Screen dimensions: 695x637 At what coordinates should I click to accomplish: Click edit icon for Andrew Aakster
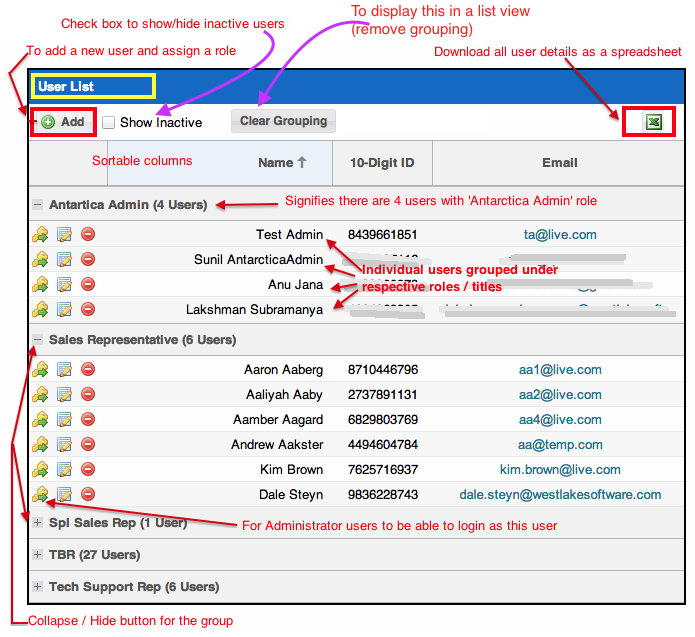[64, 444]
